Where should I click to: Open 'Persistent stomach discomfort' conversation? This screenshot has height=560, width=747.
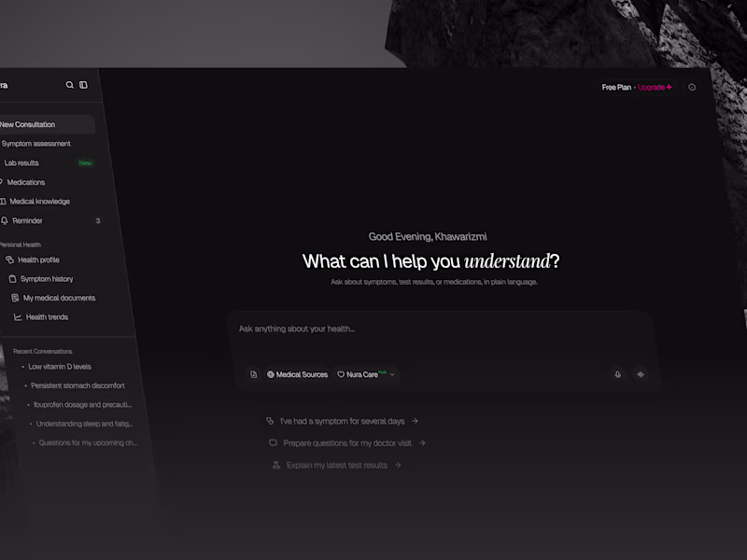tap(78, 385)
